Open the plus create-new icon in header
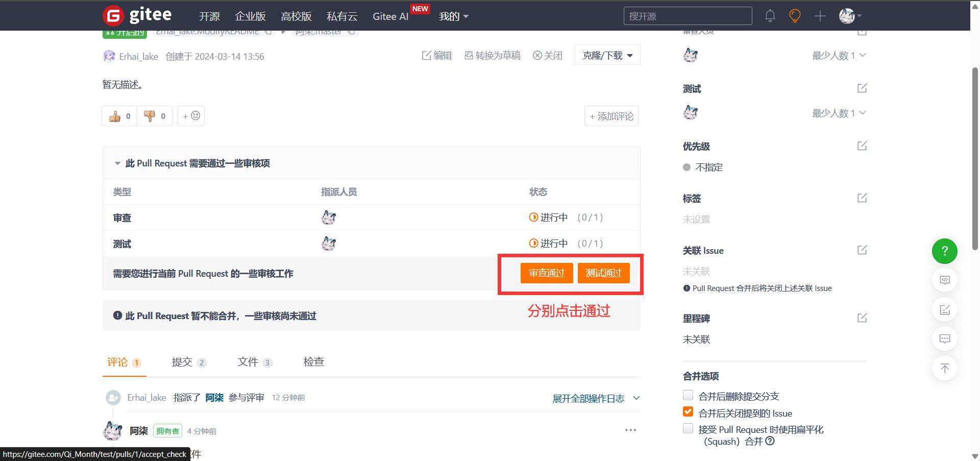The height and width of the screenshot is (461, 980). coord(820,16)
